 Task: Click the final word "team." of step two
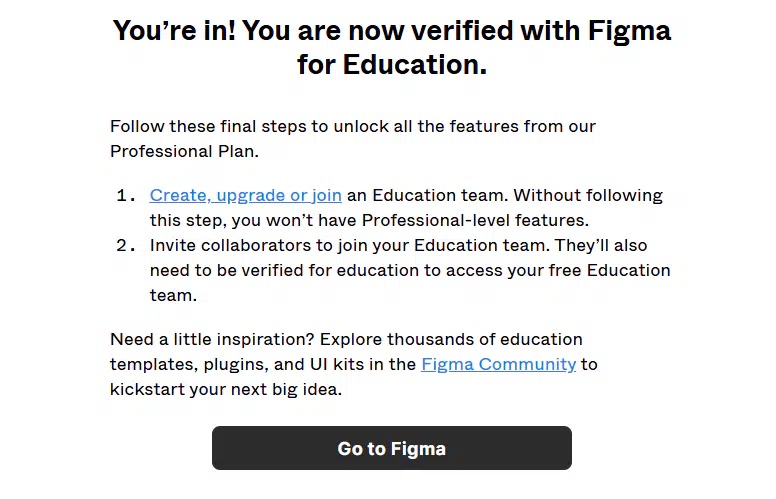tap(173, 296)
